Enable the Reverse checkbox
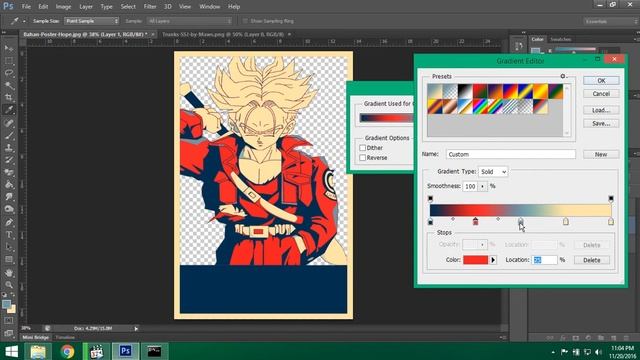The image size is (640, 360). click(x=362, y=158)
